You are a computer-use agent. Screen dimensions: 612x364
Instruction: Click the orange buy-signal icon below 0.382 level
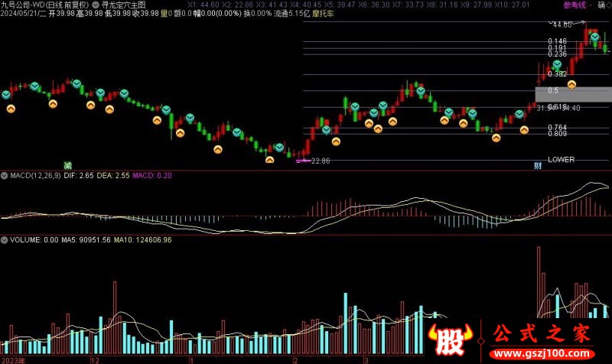[571, 84]
